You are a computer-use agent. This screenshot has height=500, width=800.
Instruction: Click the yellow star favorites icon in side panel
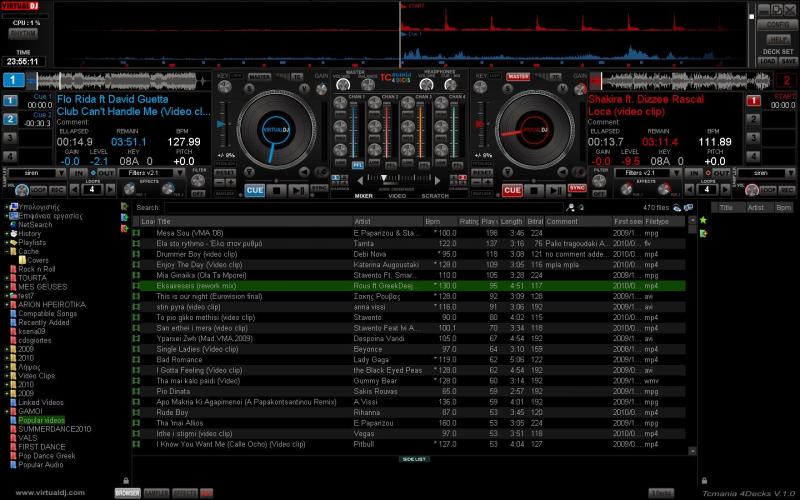pos(704,220)
